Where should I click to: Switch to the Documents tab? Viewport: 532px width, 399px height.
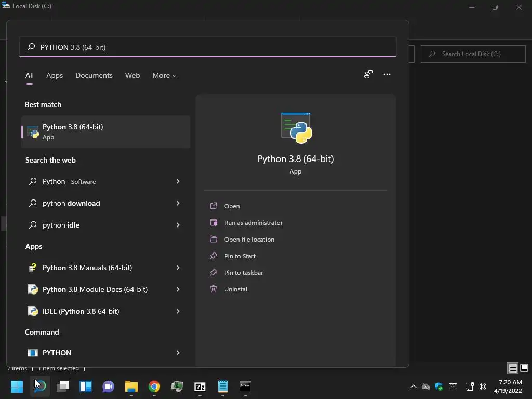coord(94,76)
